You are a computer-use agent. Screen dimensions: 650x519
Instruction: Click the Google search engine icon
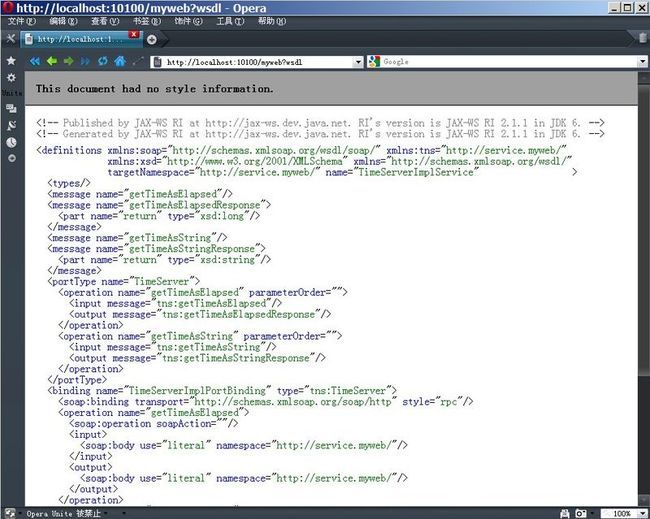374,62
